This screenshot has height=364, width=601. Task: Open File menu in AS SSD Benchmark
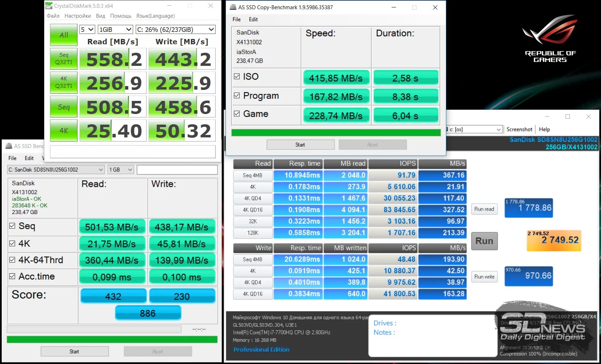tap(12, 158)
